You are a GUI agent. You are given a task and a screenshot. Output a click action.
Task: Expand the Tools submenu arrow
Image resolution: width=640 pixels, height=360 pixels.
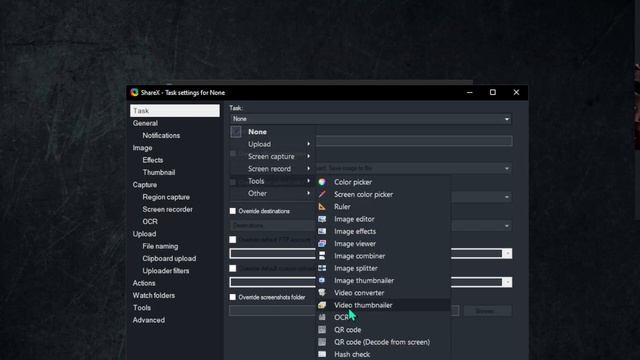(x=309, y=181)
